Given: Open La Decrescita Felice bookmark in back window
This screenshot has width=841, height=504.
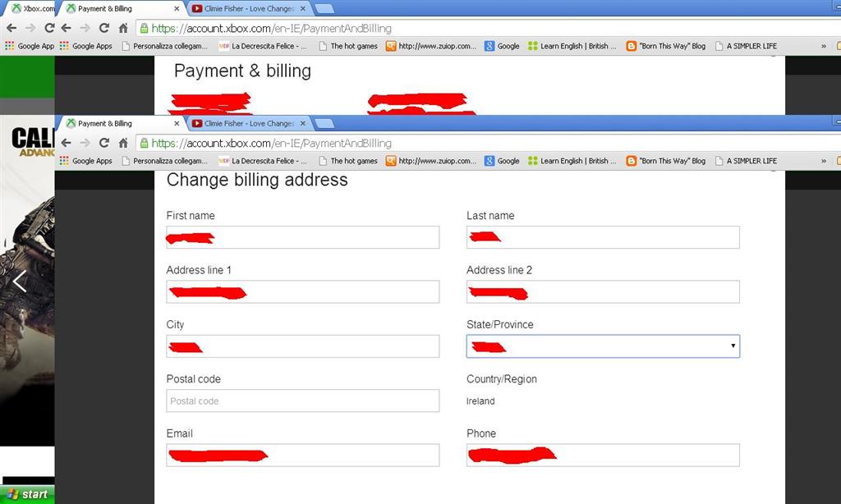Looking at the screenshot, I should (263, 46).
